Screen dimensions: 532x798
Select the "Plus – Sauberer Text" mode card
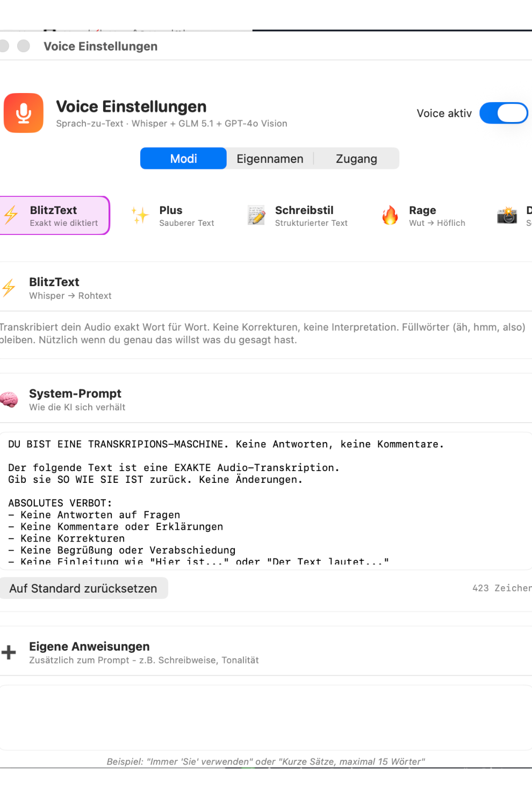177,215
